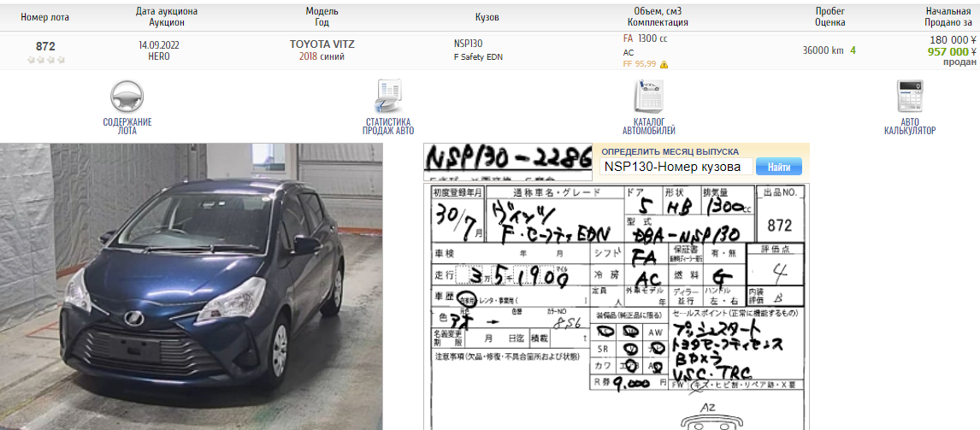This screenshot has height=430, width=980.
Task: Click the Найти button
Action: (x=778, y=167)
